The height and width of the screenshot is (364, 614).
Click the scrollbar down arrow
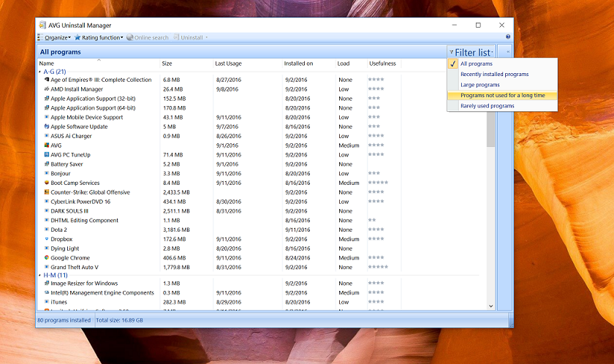coord(490,306)
